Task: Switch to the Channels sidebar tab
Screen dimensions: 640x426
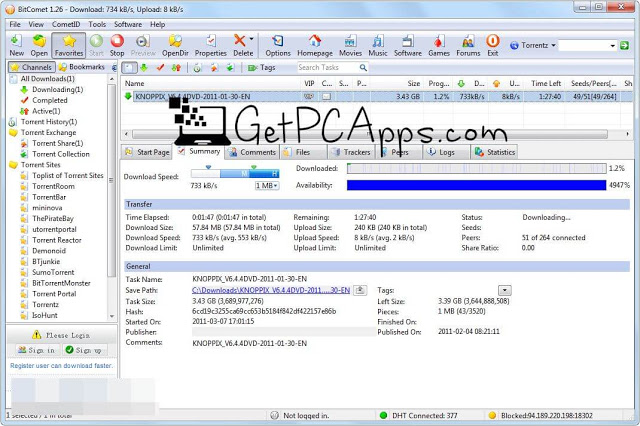Action: [x=31, y=67]
